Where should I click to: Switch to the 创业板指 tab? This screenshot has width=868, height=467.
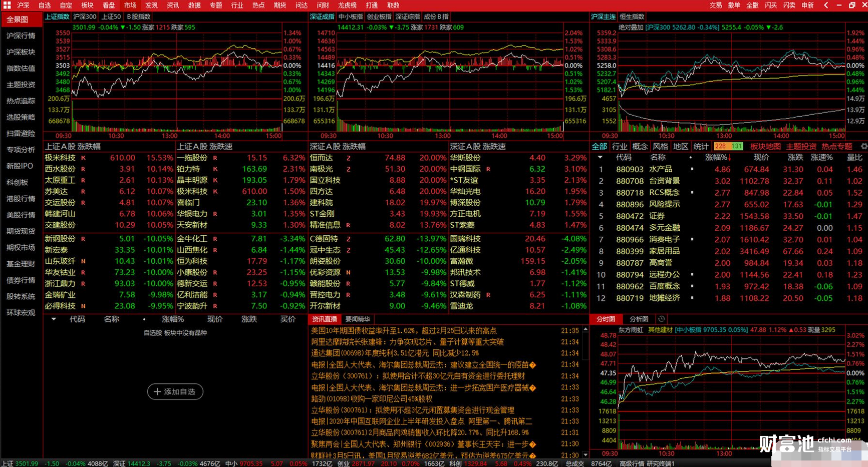(379, 17)
